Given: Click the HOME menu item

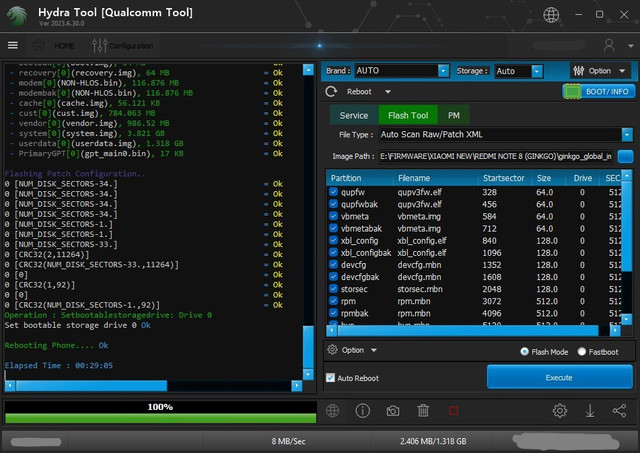Looking at the screenshot, I should (64, 46).
